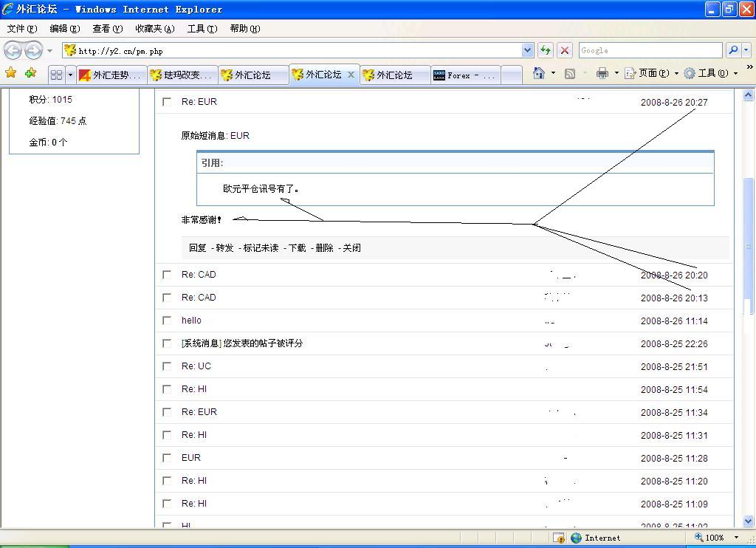Expand the tab list dropdown arrow
The width and height of the screenshot is (756, 548).
pos(70,75)
